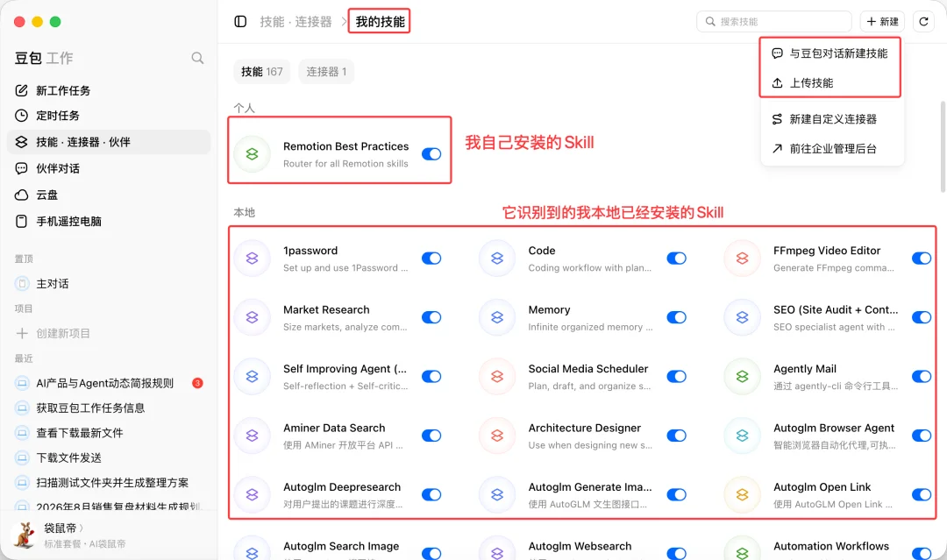The height and width of the screenshot is (560, 947).
Task: Click the Autoglm Search Image title
Action: point(341,546)
